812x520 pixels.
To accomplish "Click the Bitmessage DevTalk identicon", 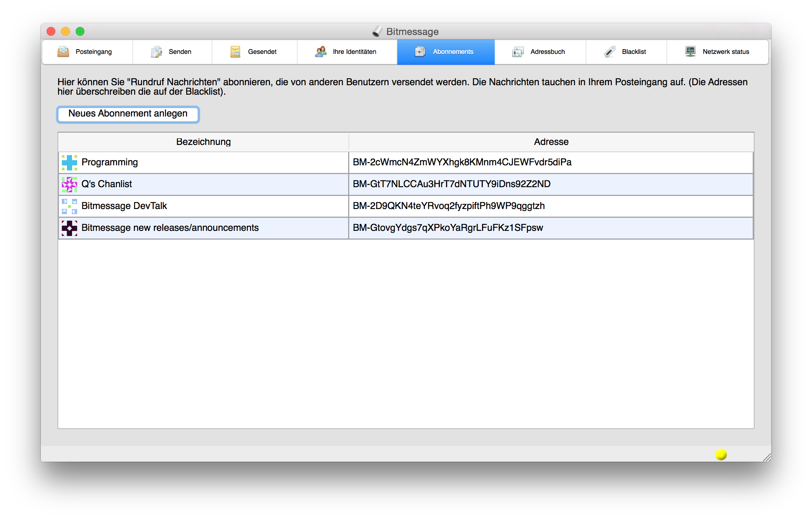I will pos(69,206).
